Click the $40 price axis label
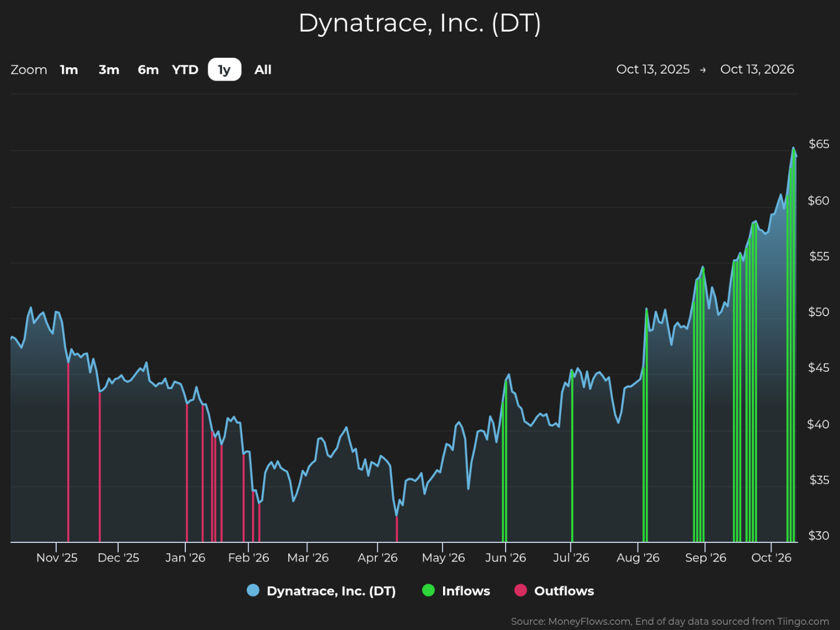This screenshot has width=840, height=630. pyautogui.click(x=818, y=424)
